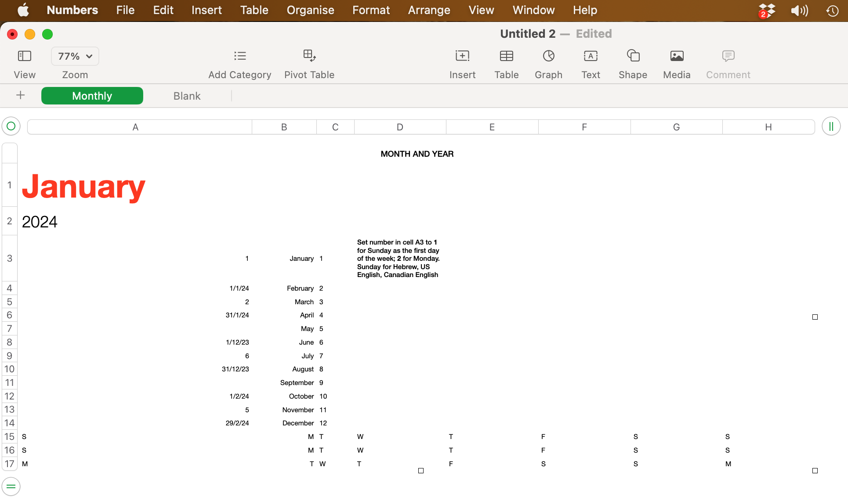Insert a Graph
848x504 pixels.
548,64
